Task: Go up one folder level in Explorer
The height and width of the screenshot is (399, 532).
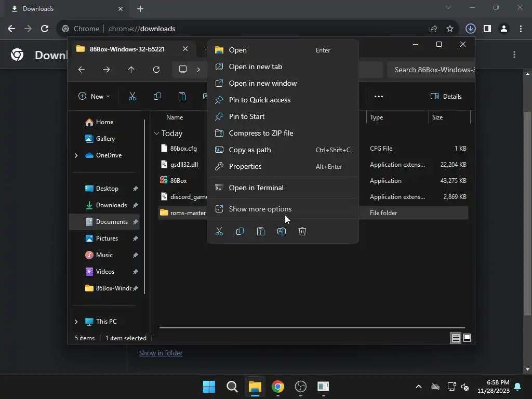Action: (131, 70)
